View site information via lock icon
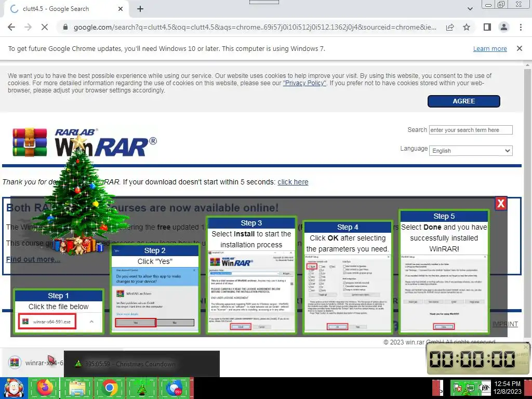 (x=65, y=27)
